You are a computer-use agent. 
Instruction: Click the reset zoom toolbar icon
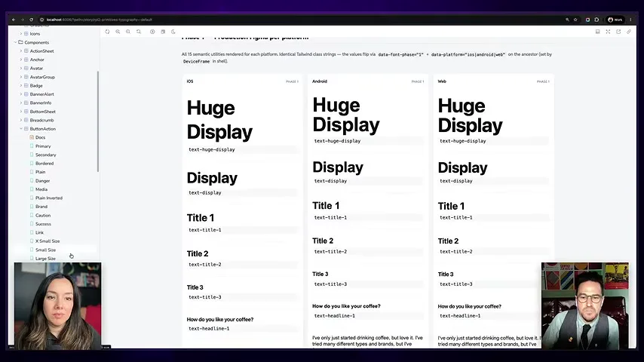pyautogui.click(x=139, y=32)
